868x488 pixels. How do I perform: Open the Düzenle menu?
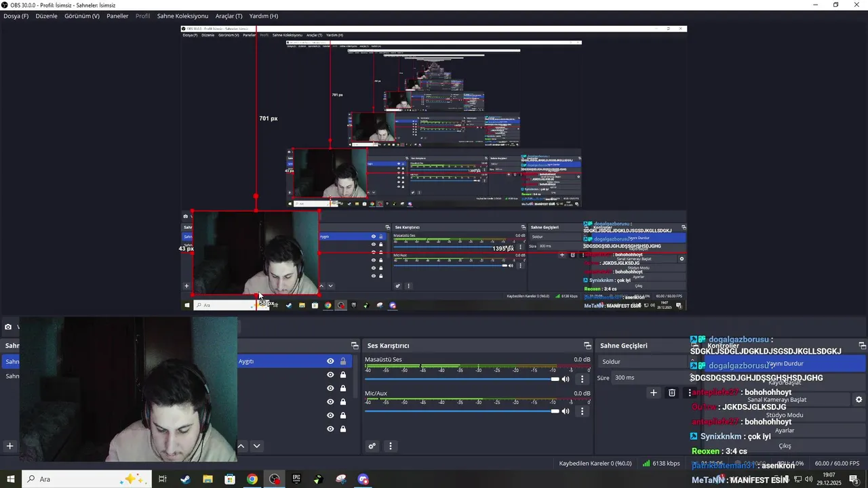tap(47, 16)
